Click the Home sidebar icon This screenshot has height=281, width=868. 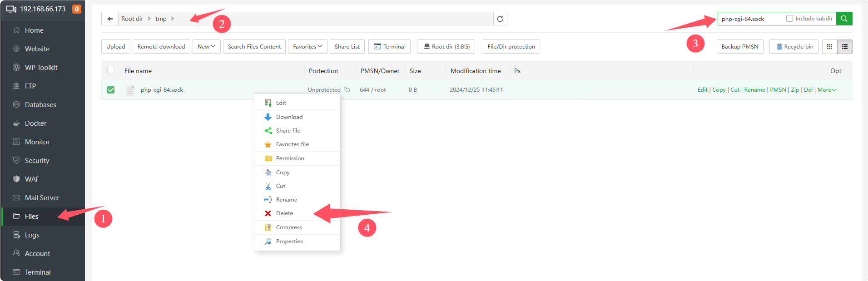coord(16,30)
